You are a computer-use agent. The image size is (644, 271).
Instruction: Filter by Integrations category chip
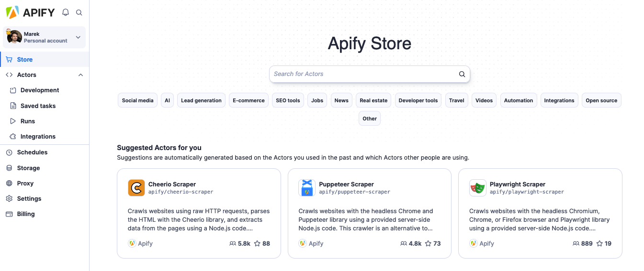pyautogui.click(x=559, y=100)
